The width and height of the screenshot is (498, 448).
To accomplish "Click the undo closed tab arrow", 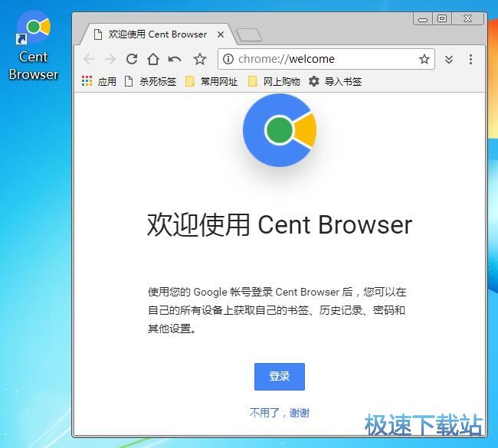I will click(x=175, y=59).
